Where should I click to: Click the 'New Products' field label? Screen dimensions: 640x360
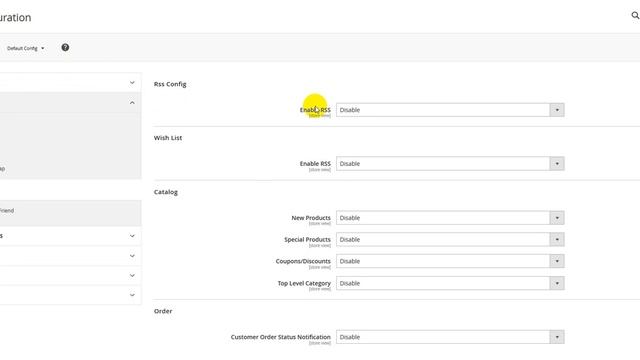coord(311,218)
